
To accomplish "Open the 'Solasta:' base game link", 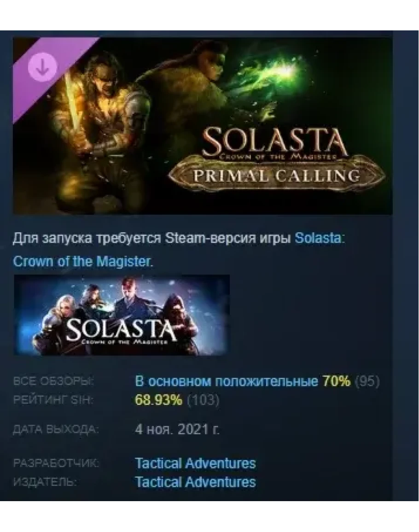I will pos(320,238).
